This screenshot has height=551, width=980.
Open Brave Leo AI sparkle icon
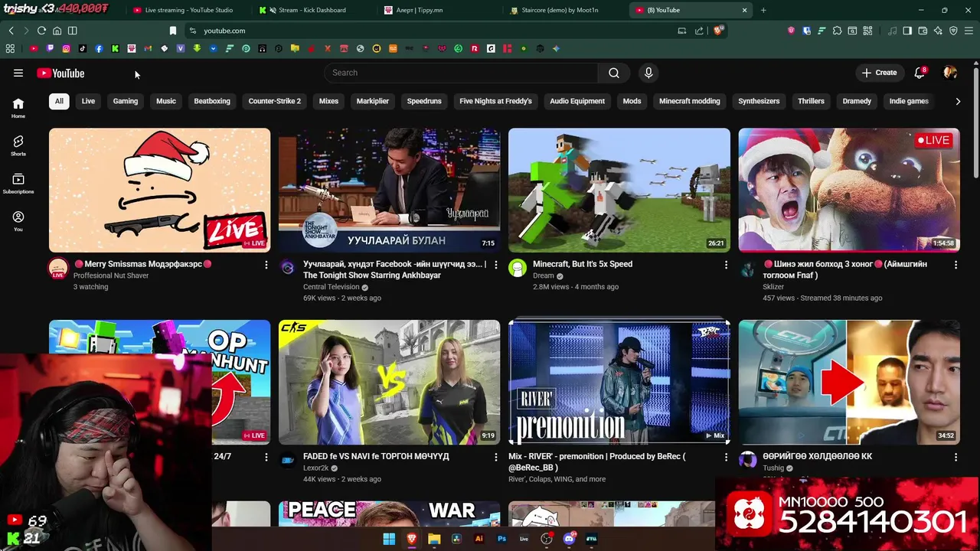pos(938,31)
